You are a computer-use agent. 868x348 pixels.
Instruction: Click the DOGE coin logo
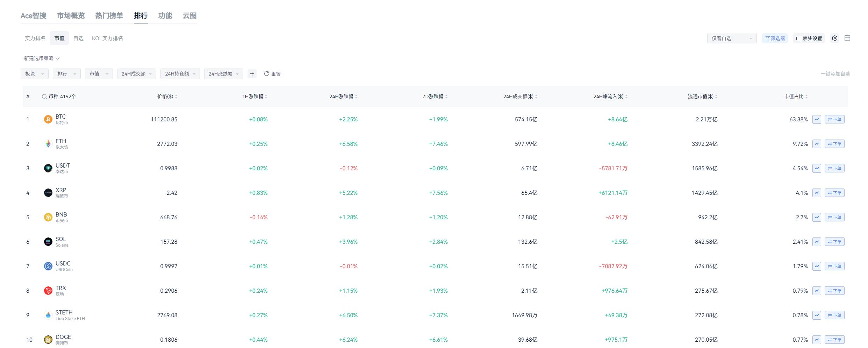(x=48, y=340)
